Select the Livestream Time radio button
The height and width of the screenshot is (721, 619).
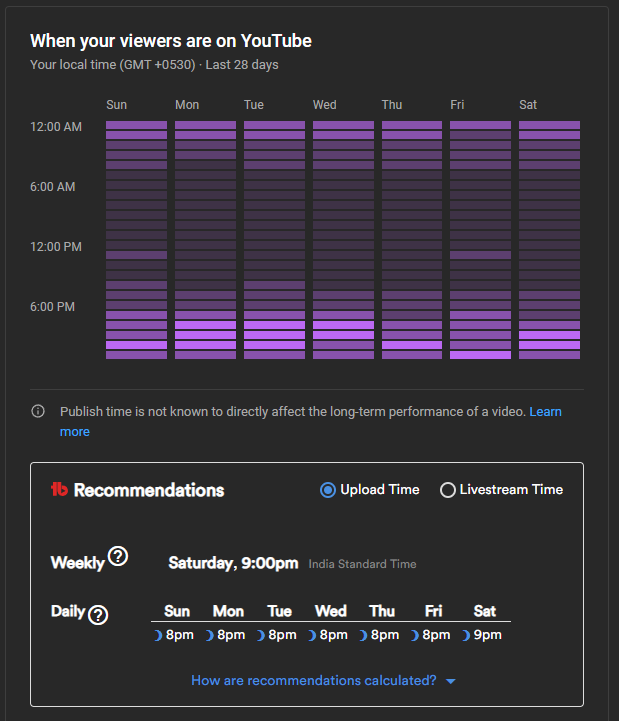(x=448, y=490)
